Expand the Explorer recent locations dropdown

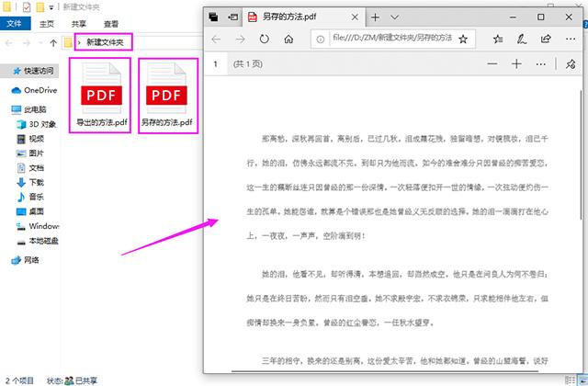coord(40,43)
